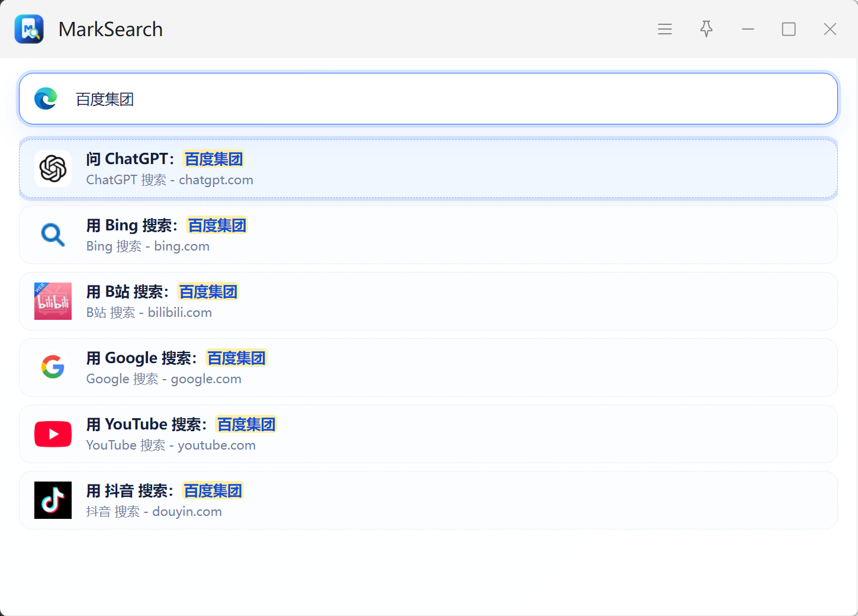
Task: Open the hamburger menu in title bar
Action: pyautogui.click(x=665, y=29)
